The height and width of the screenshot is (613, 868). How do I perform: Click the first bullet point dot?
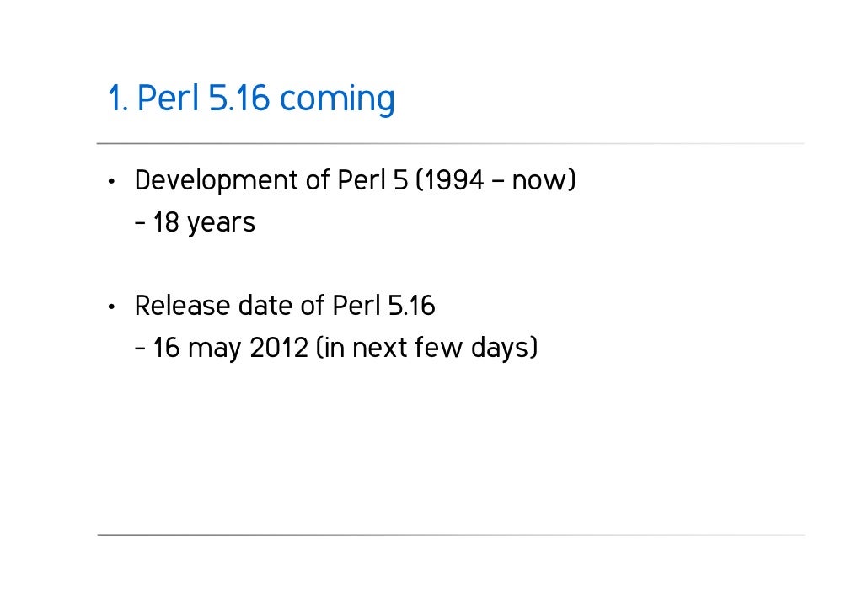coord(112,181)
